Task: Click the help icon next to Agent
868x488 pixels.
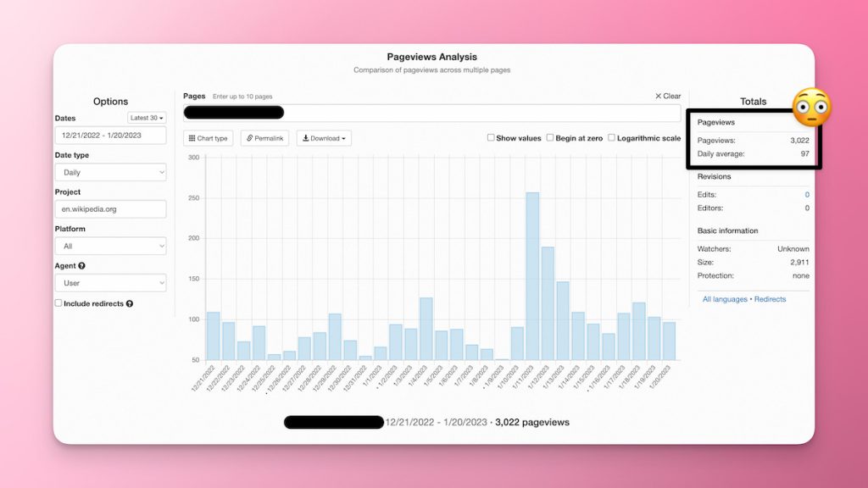Action: (x=81, y=266)
